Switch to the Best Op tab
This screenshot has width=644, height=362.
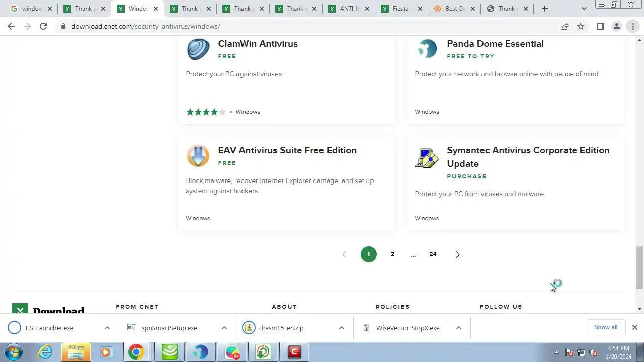tap(455, 9)
